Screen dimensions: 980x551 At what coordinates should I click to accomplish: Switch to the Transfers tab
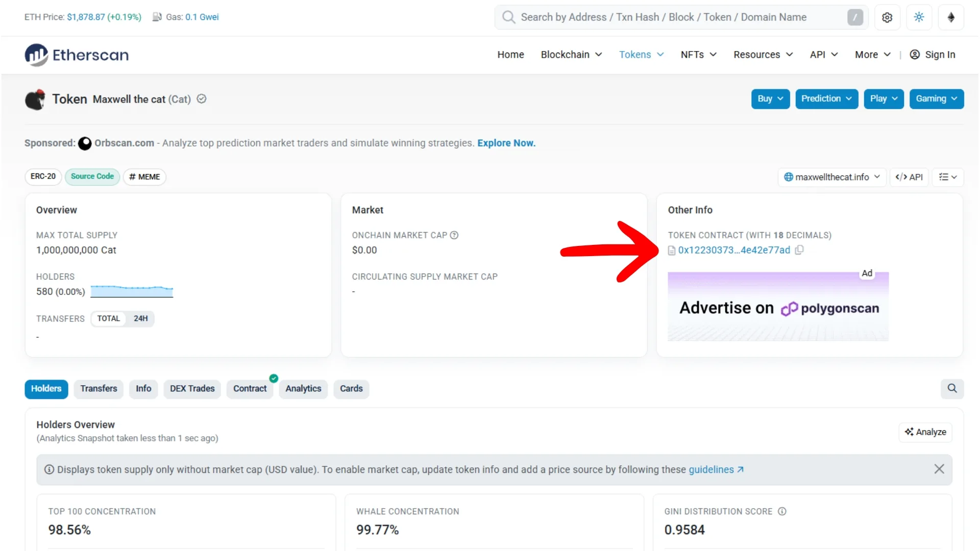tap(99, 389)
